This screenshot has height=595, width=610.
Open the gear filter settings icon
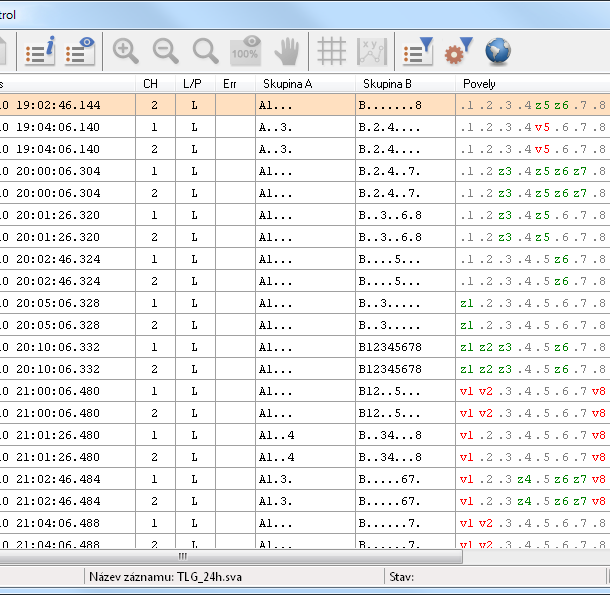[458, 51]
